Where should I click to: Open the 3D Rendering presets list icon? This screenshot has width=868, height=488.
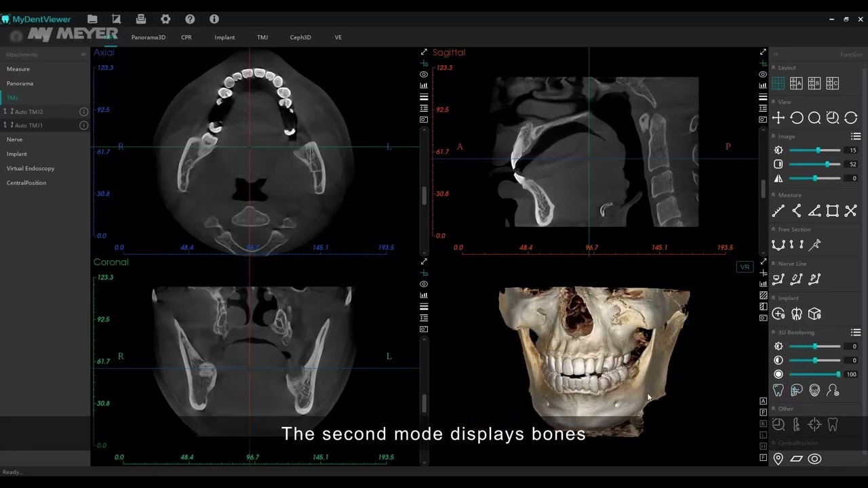856,332
